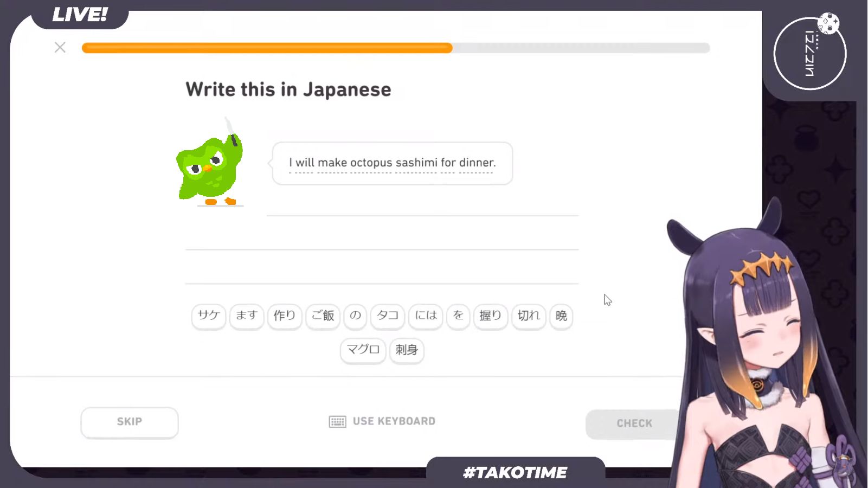Select the 作り word tile
The height and width of the screenshot is (488, 868).
(285, 317)
